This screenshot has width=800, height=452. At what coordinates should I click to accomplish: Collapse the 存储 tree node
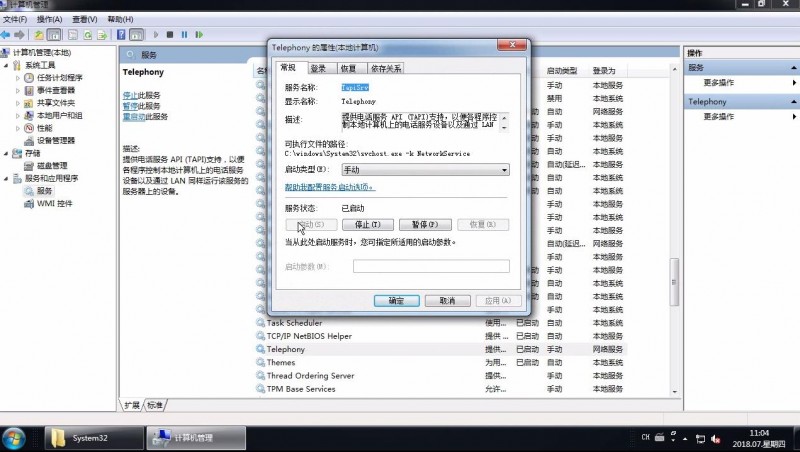point(6,153)
